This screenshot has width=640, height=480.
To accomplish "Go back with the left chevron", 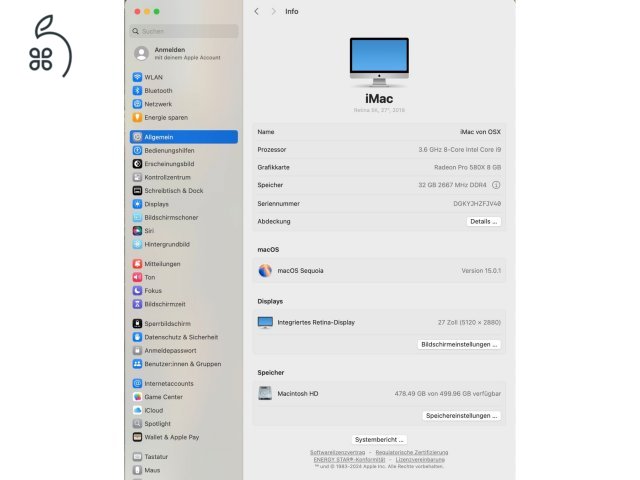I will (256, 11).
